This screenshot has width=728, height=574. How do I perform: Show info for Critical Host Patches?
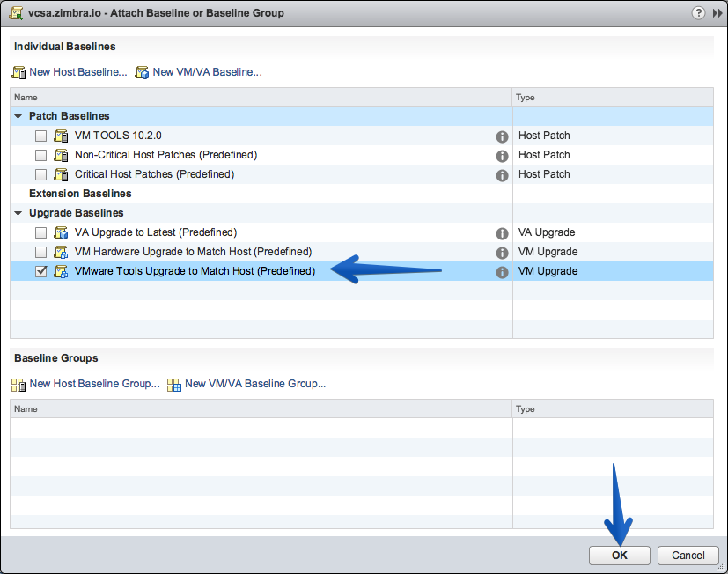pyautogui.click(x=502, y=175)
